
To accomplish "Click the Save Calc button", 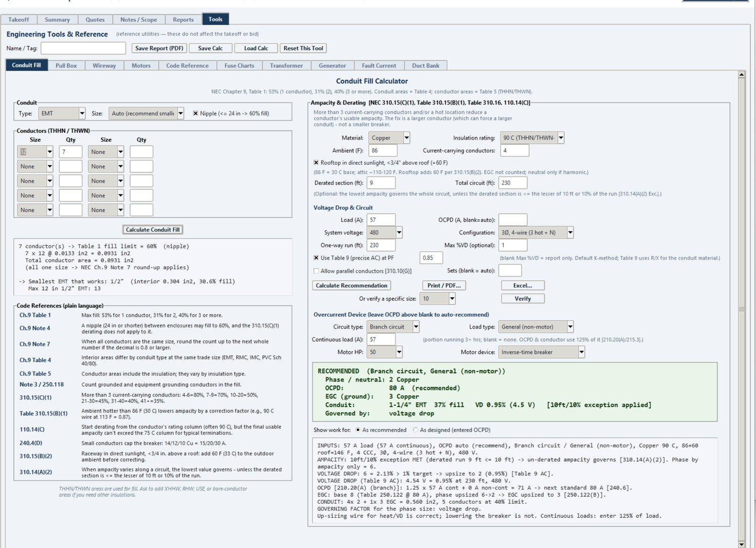I will point(211,48).
